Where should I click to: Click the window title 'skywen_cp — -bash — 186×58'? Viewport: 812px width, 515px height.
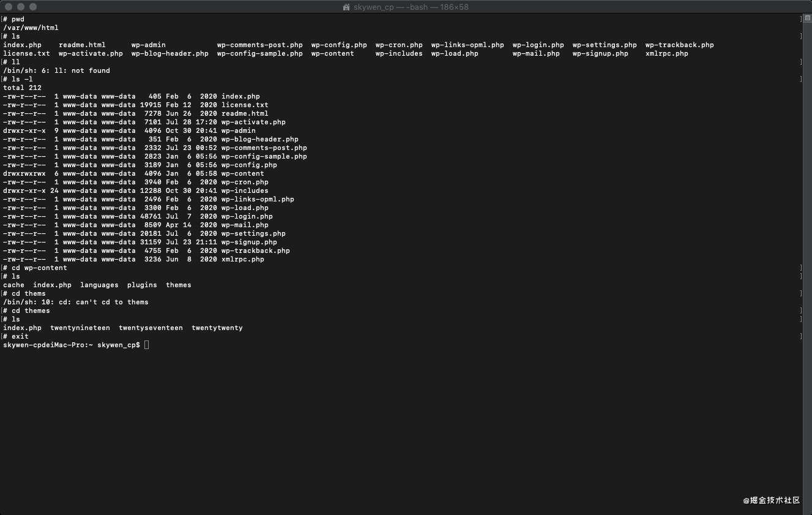point(411,7)
